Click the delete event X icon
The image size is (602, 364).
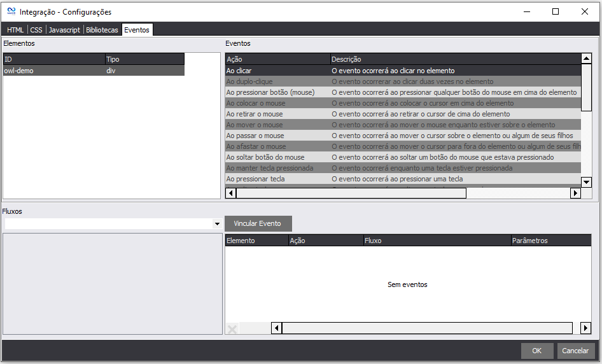pos(232,328)
